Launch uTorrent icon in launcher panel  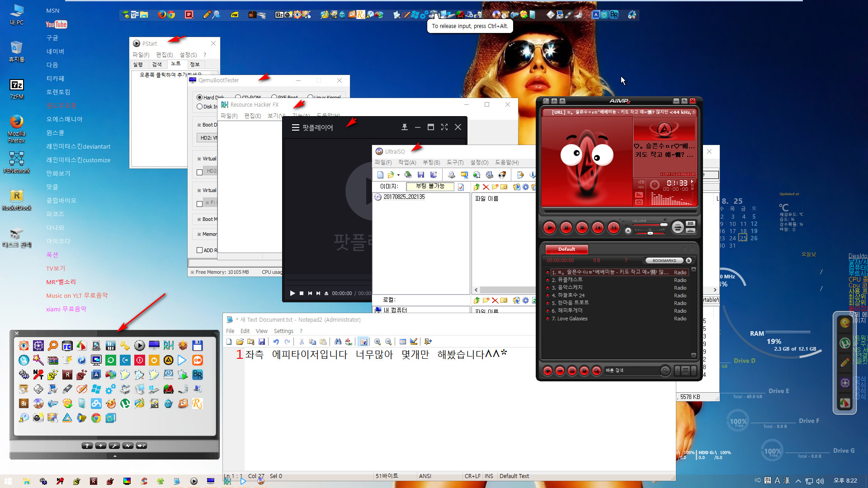[125, 404]
